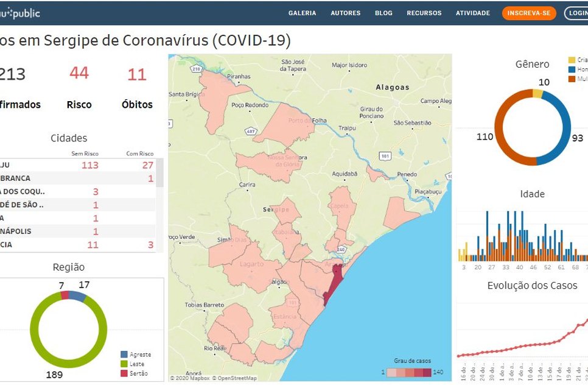Go to the BLOG page
Image resolution: width=588 pixels, height=385 pixels.
(383, 13)
